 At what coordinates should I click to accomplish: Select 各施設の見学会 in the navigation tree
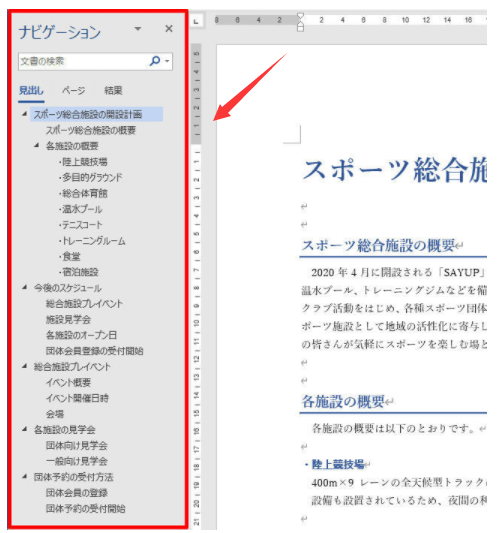point(64,430)
